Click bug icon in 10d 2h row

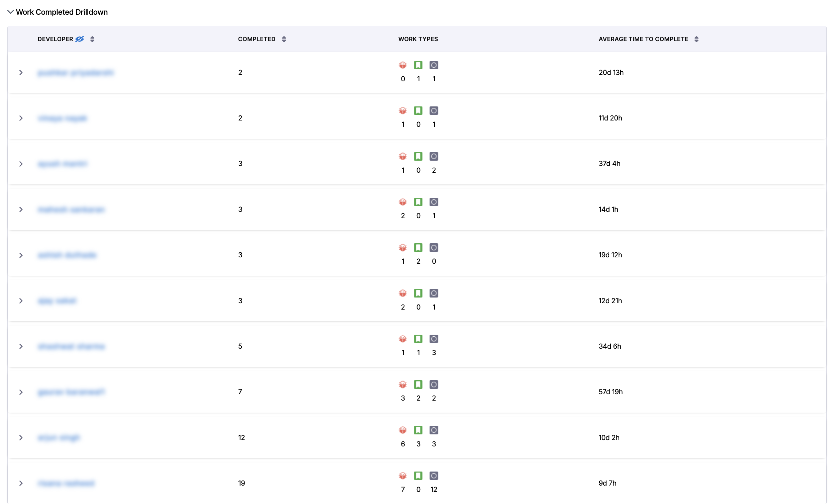click(x=402, y=430)
